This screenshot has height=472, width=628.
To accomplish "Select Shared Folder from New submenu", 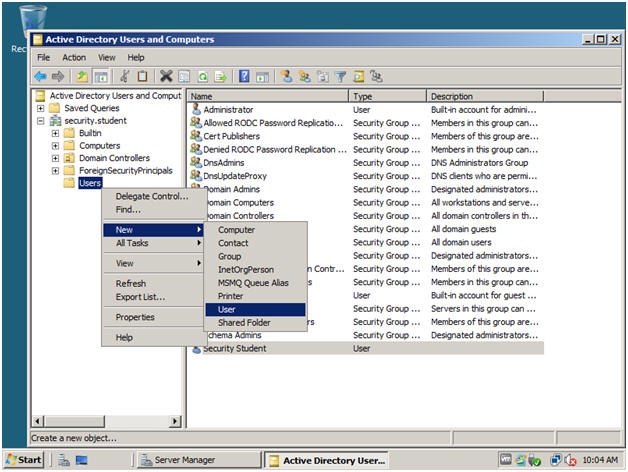I will 255,323.
